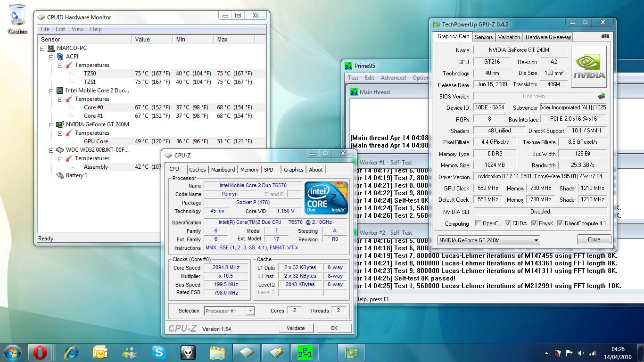Open Windows Explorer folder taskbar icon

tap(217, 352)
